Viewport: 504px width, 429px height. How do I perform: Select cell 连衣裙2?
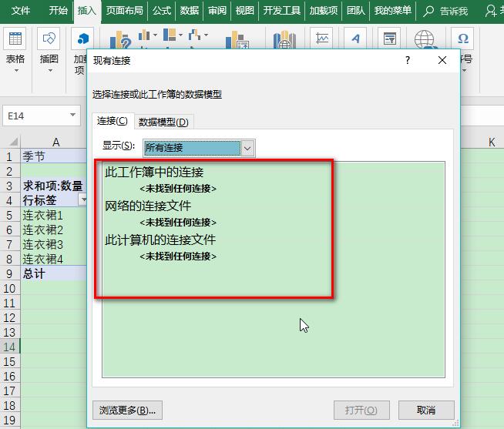pos(54,230)
